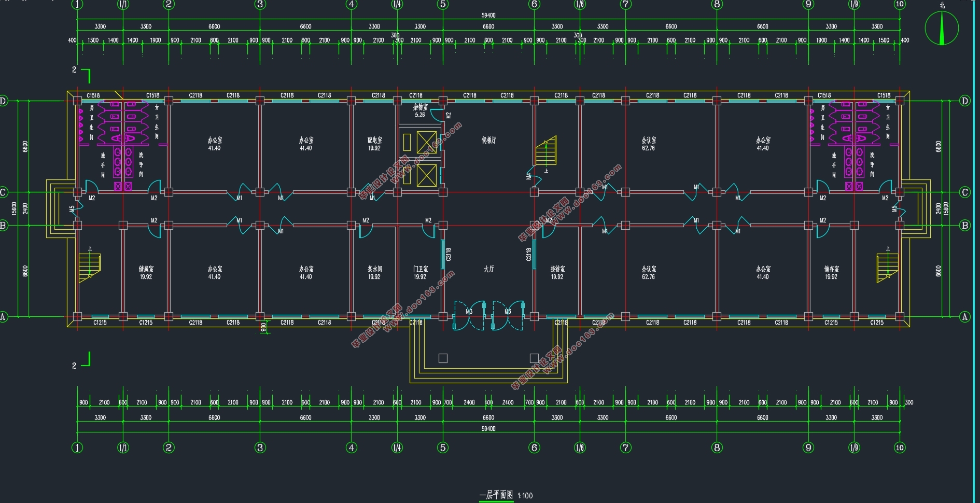Click the M4 door label near stairs
This screenshot has width=980, height=503.
click(x=529, y=176)
